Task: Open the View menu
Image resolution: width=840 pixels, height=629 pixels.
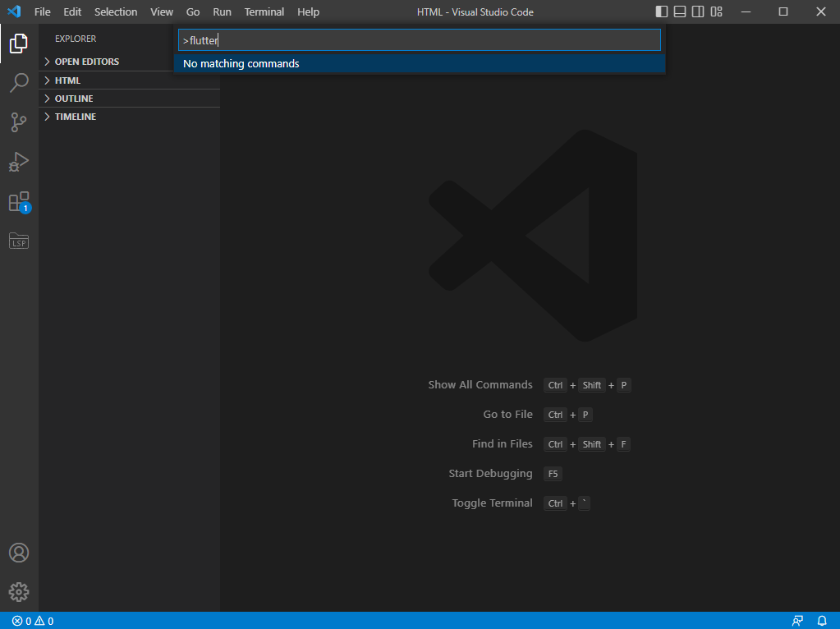Action: 161,11
